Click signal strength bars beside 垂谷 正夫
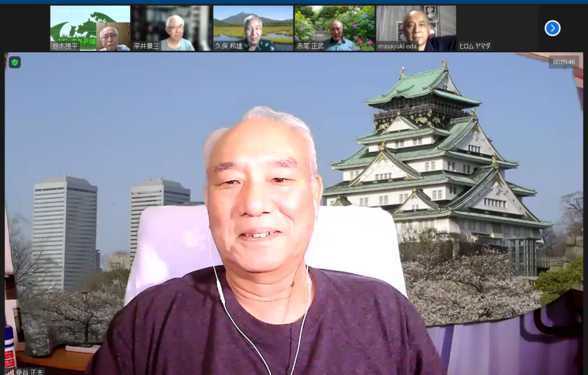 tap(10, 372)
